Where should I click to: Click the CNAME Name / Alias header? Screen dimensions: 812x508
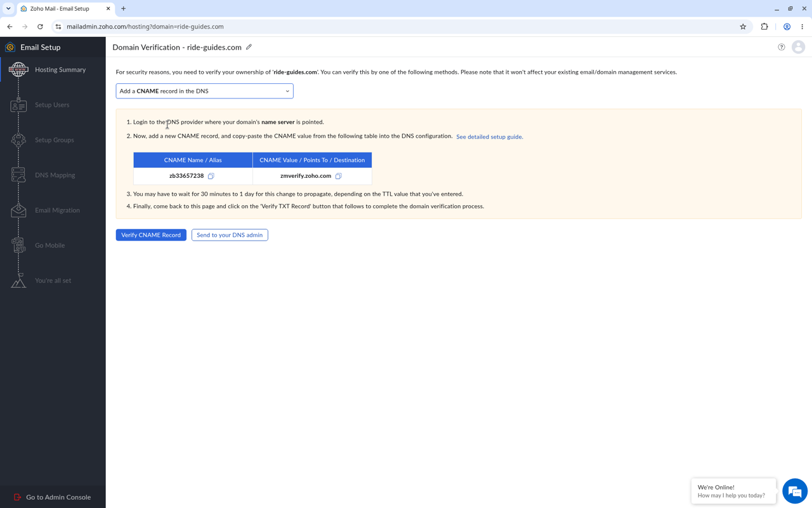pyautogui.click(x=193, y=160)
